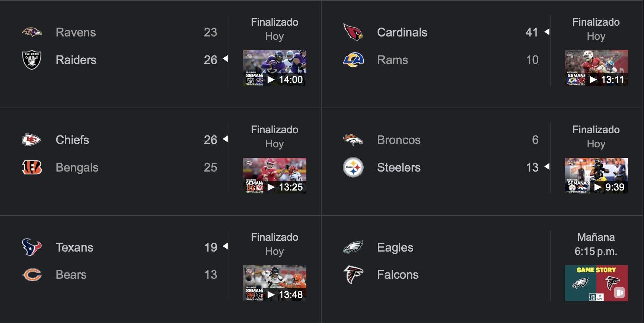Click the Rams LA logo
644x323 pixels.
(x=353, y=60)
